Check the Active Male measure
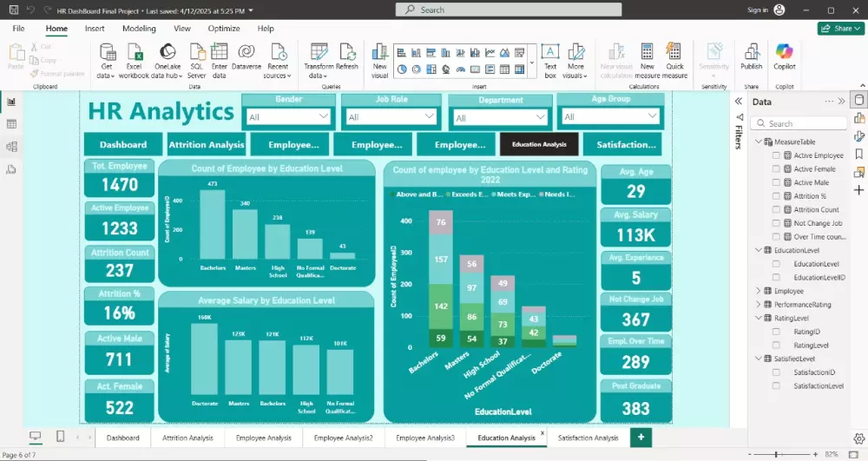Viewport: 868px width, 461px height. 776,182
